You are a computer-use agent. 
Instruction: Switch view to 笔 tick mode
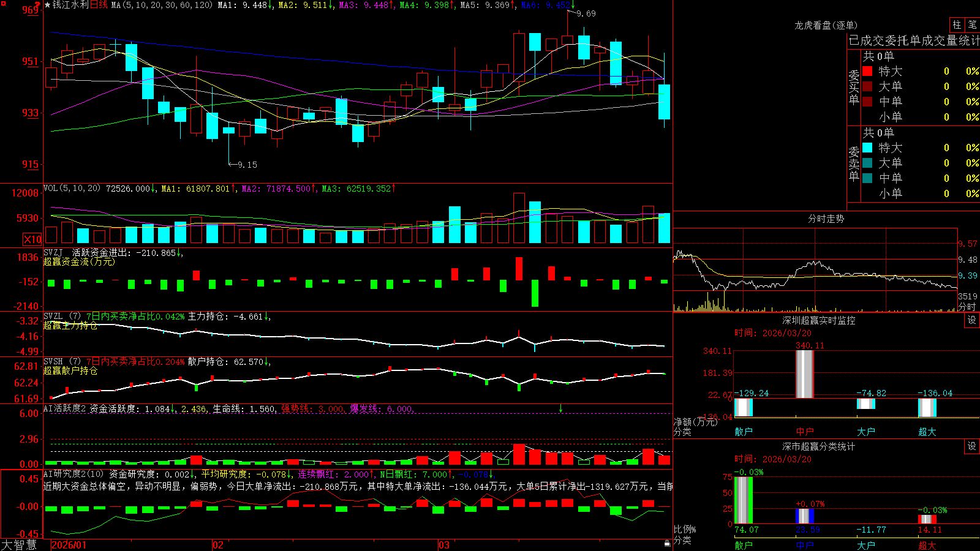[972, 25]
